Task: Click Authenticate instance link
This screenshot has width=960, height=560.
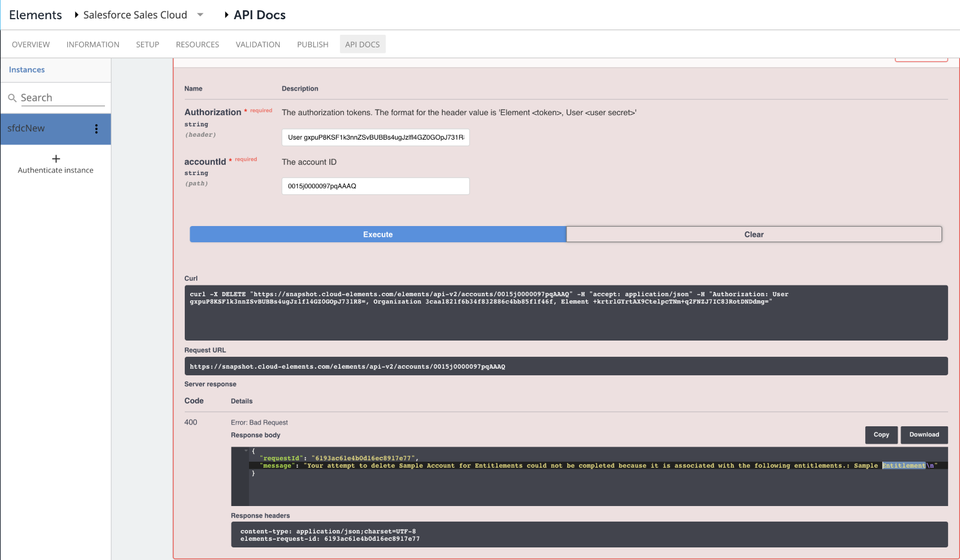Action: (x=56, y=170)
